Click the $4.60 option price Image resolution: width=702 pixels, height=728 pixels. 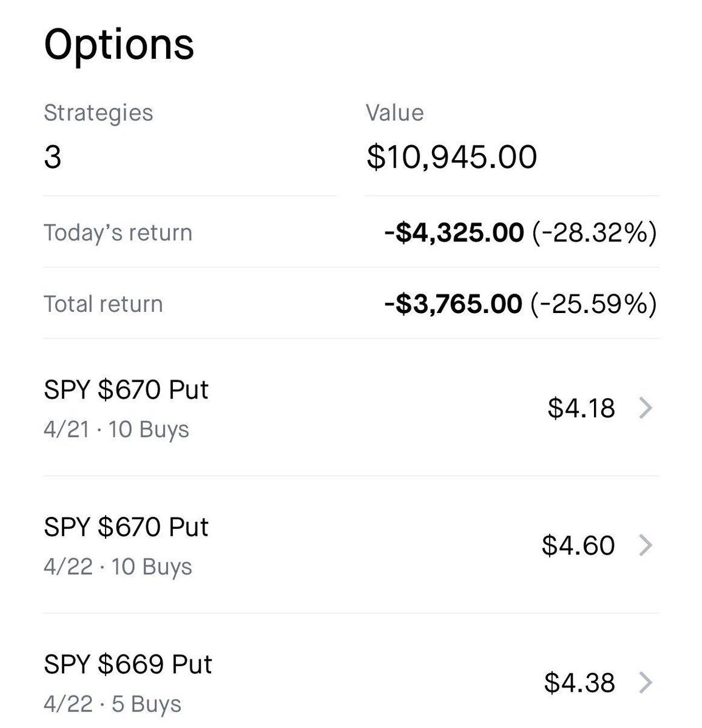click(x=578, y=545)
